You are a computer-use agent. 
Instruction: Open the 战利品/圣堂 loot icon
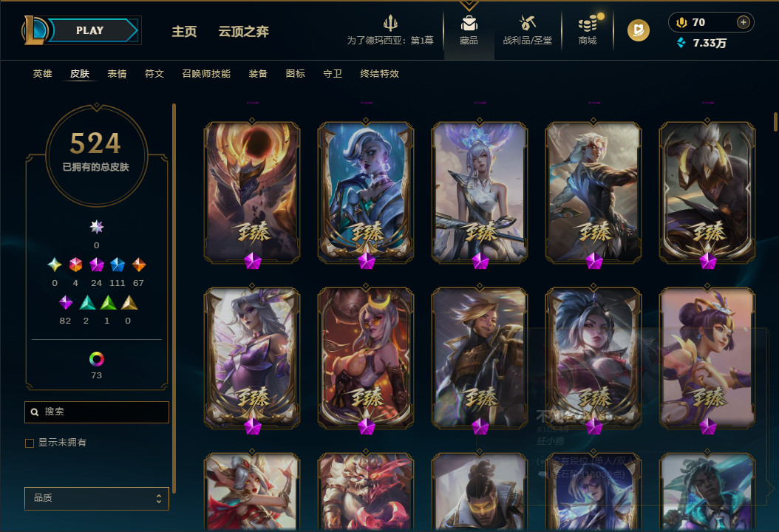(527, 23)
